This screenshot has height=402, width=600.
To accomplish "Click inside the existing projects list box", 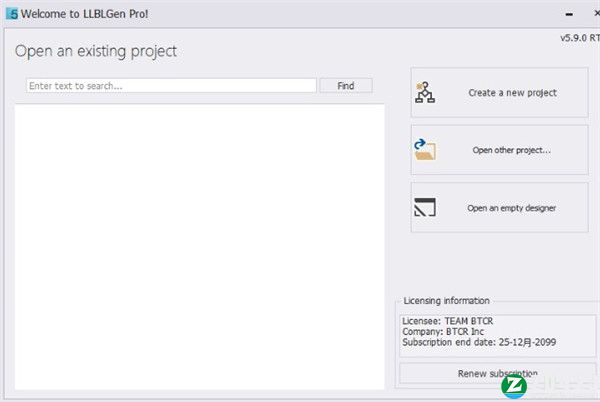I will click(199, 247).
